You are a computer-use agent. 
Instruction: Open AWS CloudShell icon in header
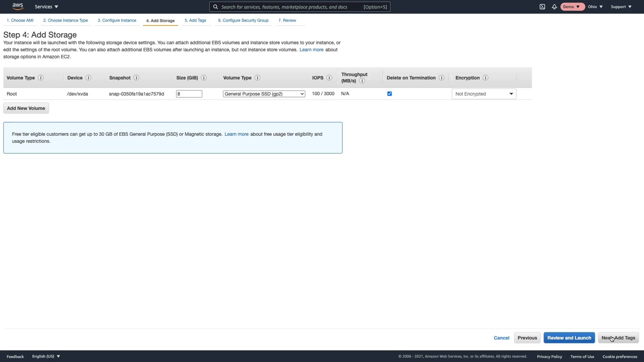542,7
